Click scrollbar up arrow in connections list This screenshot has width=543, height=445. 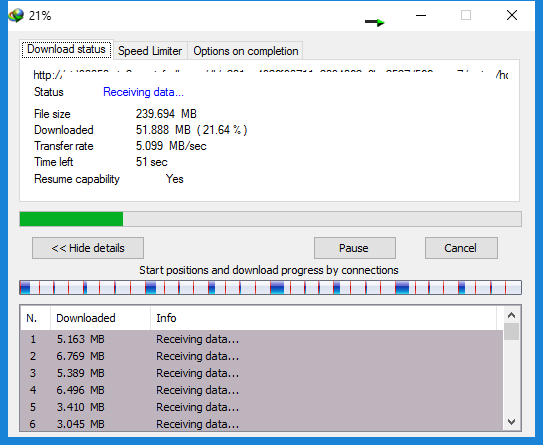pos(511,315)
